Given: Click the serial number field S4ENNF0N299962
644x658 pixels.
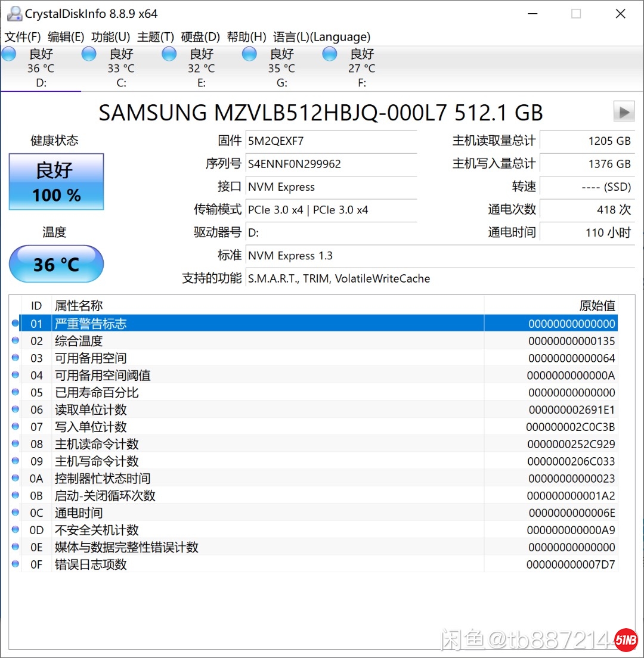Looking at the screenshot, I should (331, 164).
